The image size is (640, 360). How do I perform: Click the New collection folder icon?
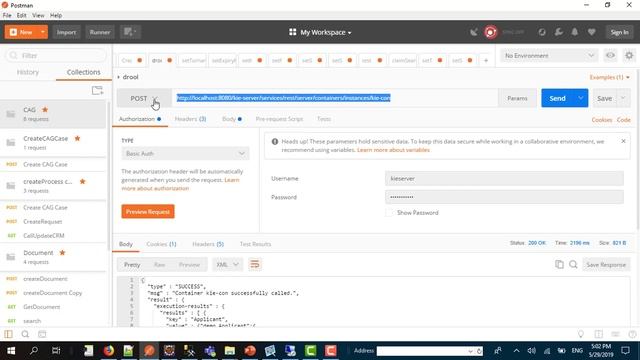(x=97, y=90)
